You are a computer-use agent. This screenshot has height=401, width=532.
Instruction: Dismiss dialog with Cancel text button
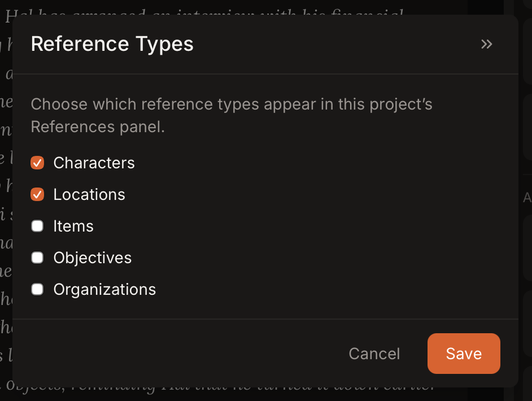(x=374, y=354)
